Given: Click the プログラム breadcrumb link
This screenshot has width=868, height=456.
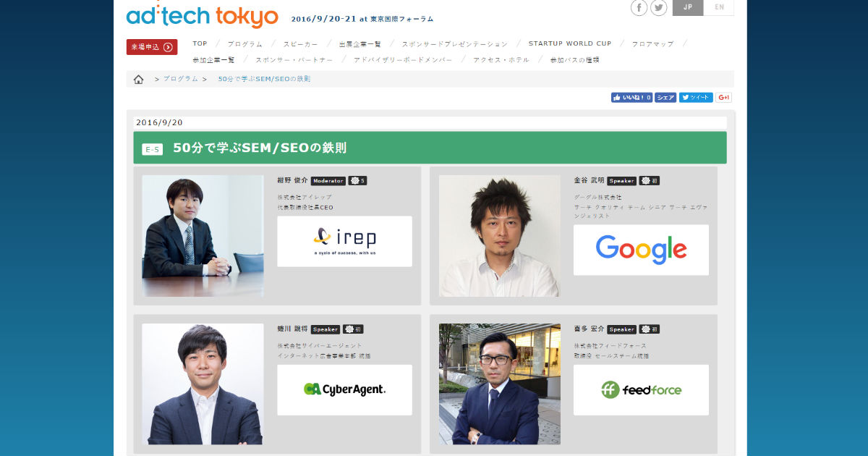Looking at the screenshot, I should [180, 79].
